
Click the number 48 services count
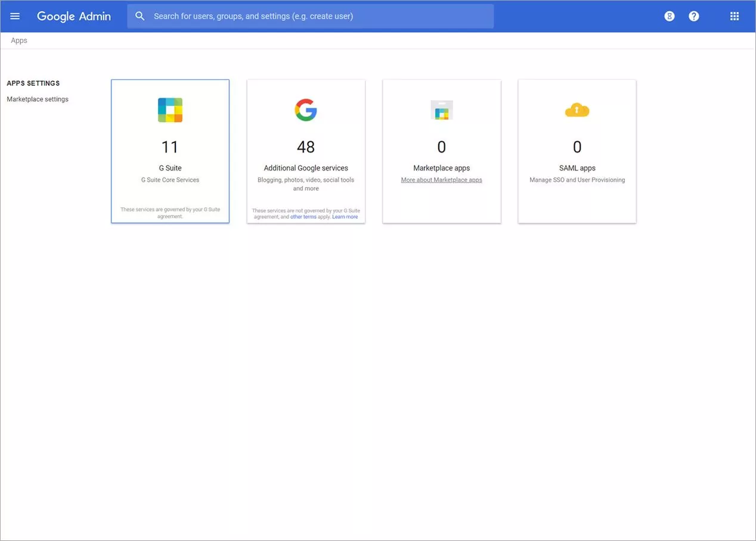coord(306,147)
